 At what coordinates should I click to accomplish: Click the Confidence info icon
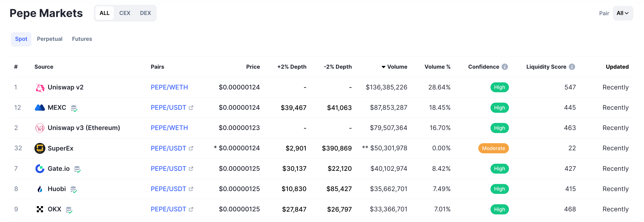(x=505, y=67)
